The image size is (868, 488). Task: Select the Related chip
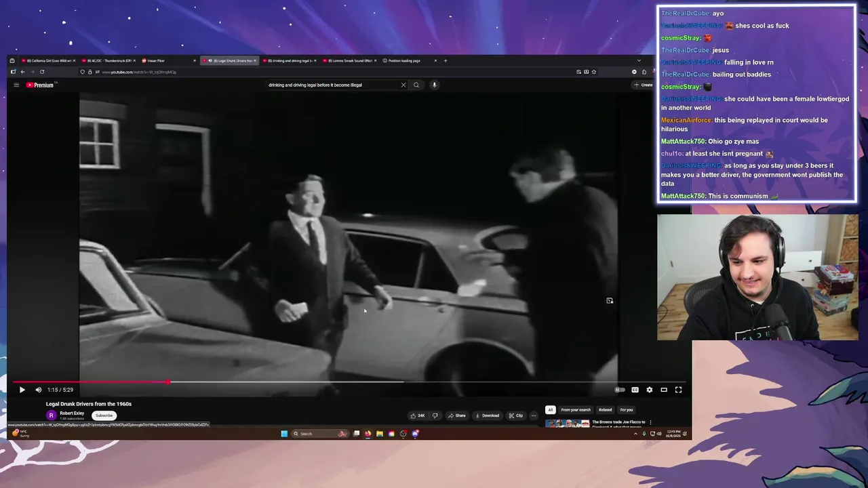coord(605,409)
